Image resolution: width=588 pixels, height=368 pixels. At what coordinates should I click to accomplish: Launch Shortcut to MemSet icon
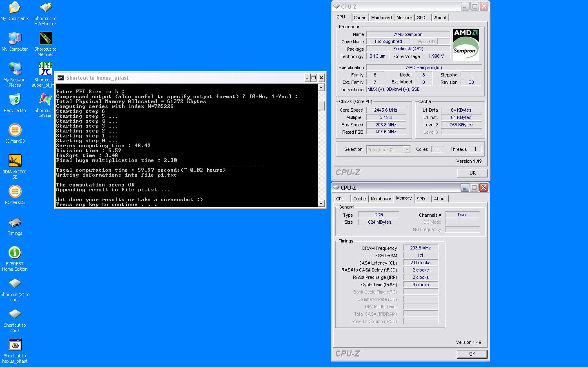tap(45, 38)
